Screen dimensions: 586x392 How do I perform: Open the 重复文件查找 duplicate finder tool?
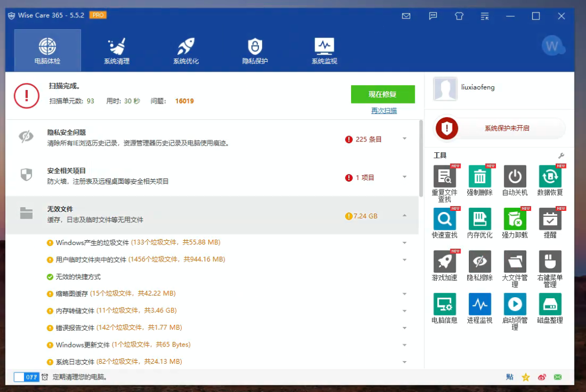(x=445, y=183)
